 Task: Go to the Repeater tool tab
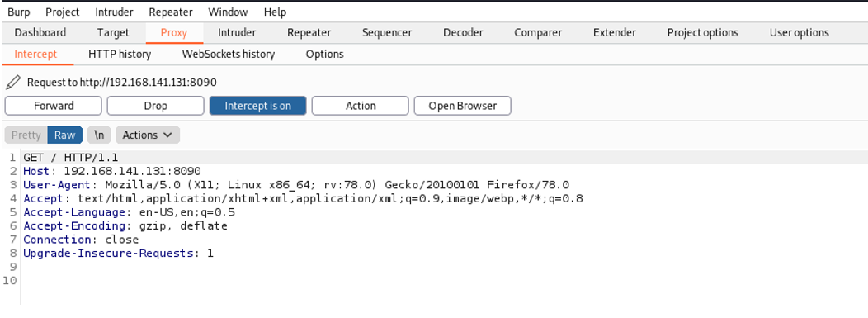click(x=309, y=33)
